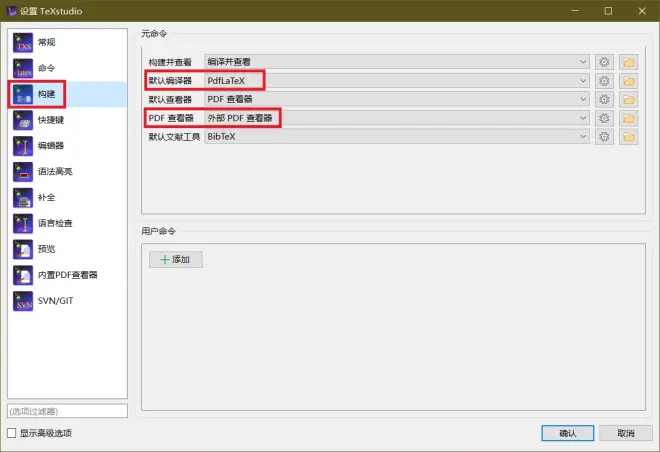The height and width of the screenshot is (452, 660).
Task: Select the 预览 label in sidebar
Action: [x=47, y=249]
